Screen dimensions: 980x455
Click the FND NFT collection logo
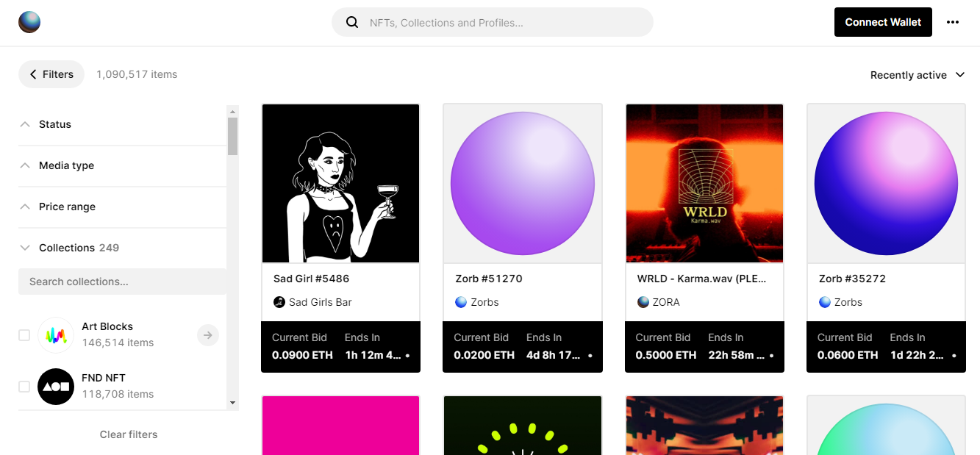pos(56,387)
